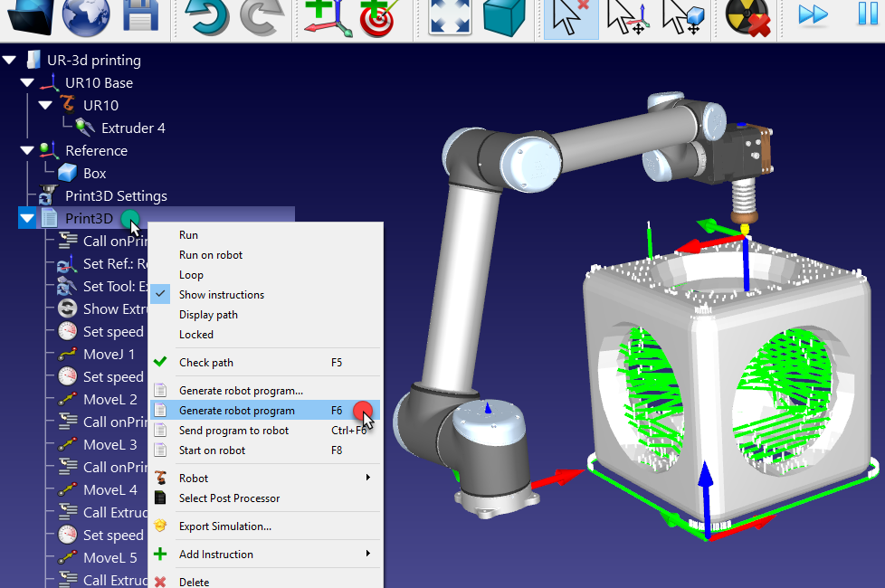This screenshot has width=885, height=588.
Task: Click the Fit all view icon
Action: (450, 15)
